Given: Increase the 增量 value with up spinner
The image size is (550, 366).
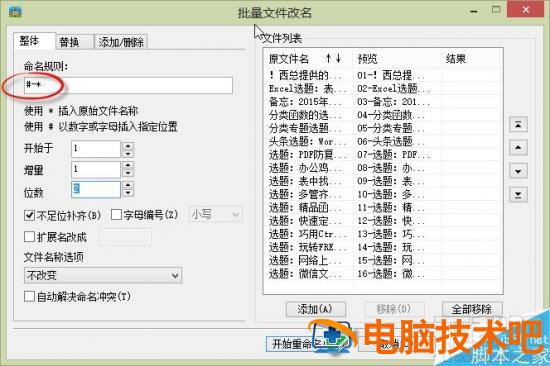Looking at the screenshot, I should pyautogui.click(x=128, y=166).
